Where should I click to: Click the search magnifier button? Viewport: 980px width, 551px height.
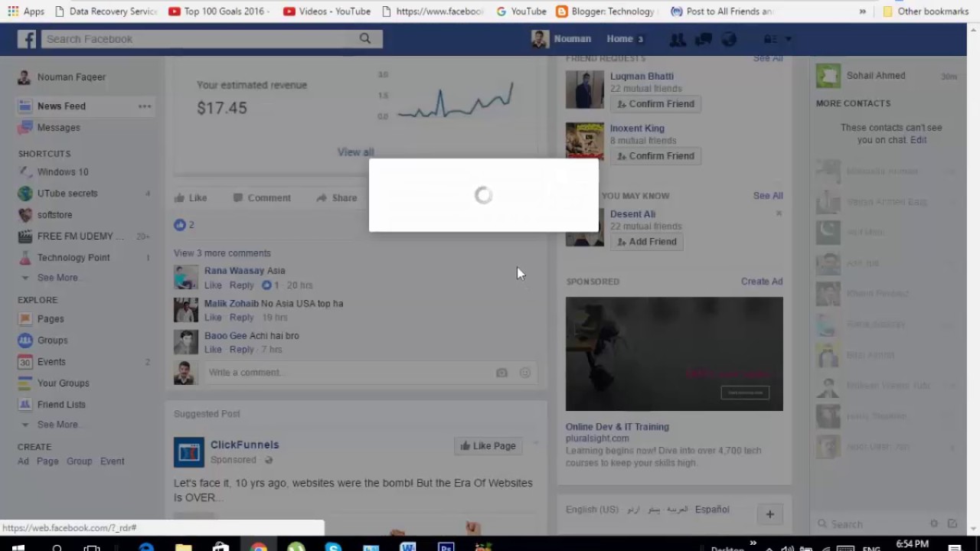[x=365, y=38]
